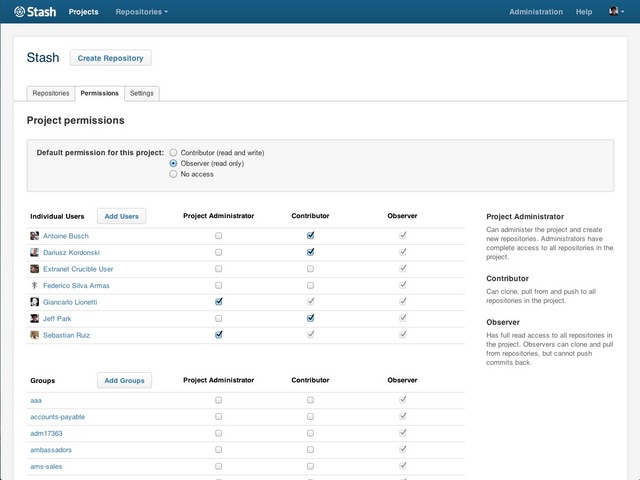Expand the Repositories dropdown menu
640x480 pixels.
click(142, 12)
